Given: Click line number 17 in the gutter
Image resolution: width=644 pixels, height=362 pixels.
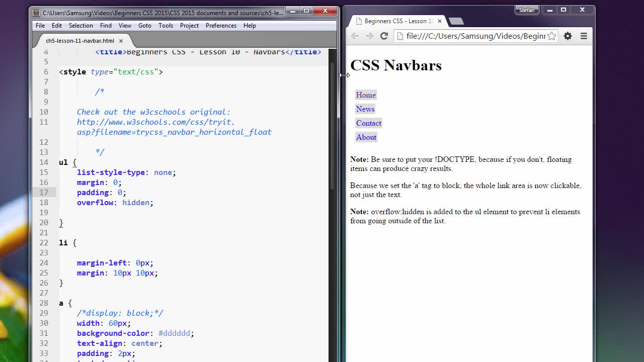Looking at the screenshot, I should pos(44,193).
